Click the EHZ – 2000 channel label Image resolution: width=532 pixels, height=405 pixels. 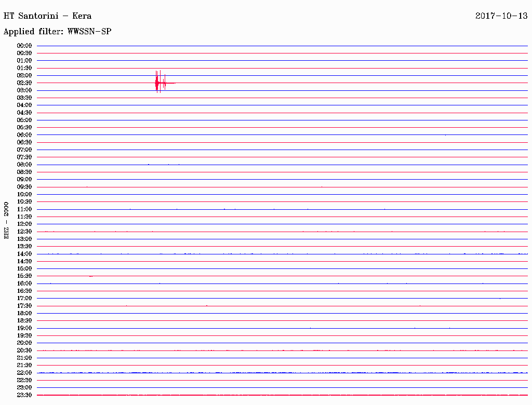pos(6,221)
